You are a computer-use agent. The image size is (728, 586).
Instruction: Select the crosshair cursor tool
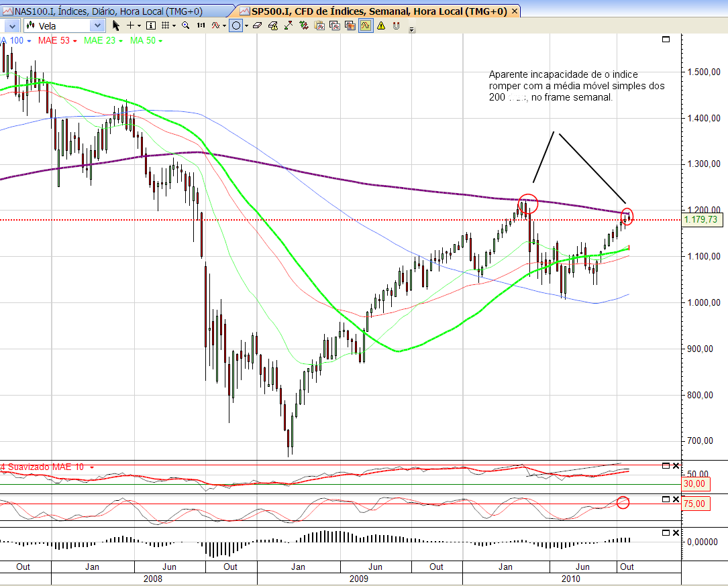[131, 25]
